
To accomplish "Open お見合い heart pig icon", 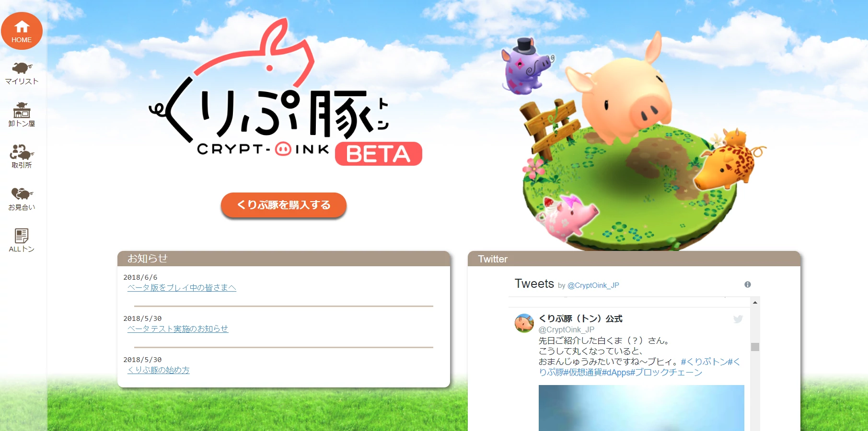I will point(22,199).
